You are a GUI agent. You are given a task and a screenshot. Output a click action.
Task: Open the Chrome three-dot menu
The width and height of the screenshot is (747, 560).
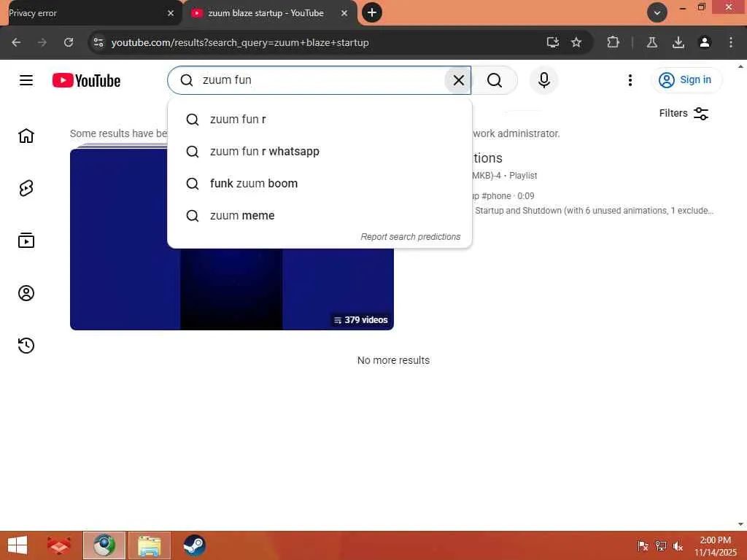tap(731, 42)
